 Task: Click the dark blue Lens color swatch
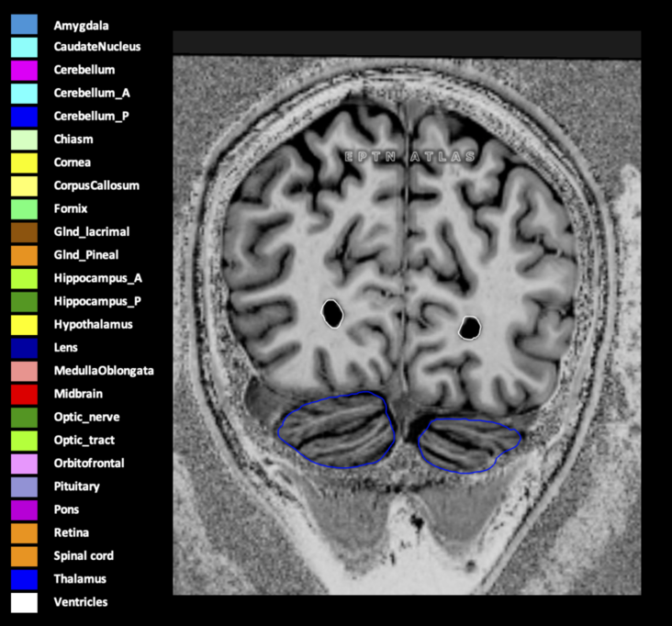pos(24,348)
